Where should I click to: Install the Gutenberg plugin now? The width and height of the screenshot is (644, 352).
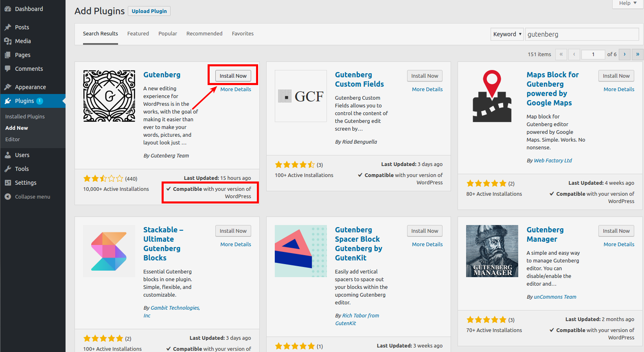[x=233, y=76]
